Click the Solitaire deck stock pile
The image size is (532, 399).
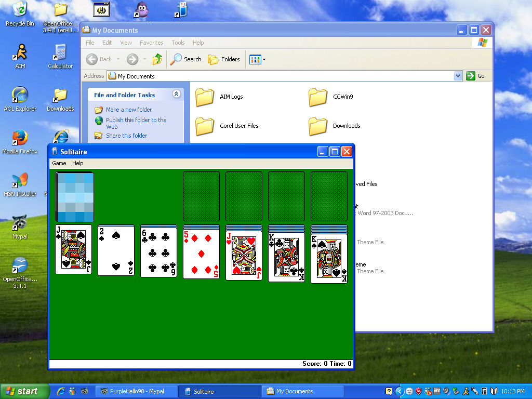click(75, 197)
